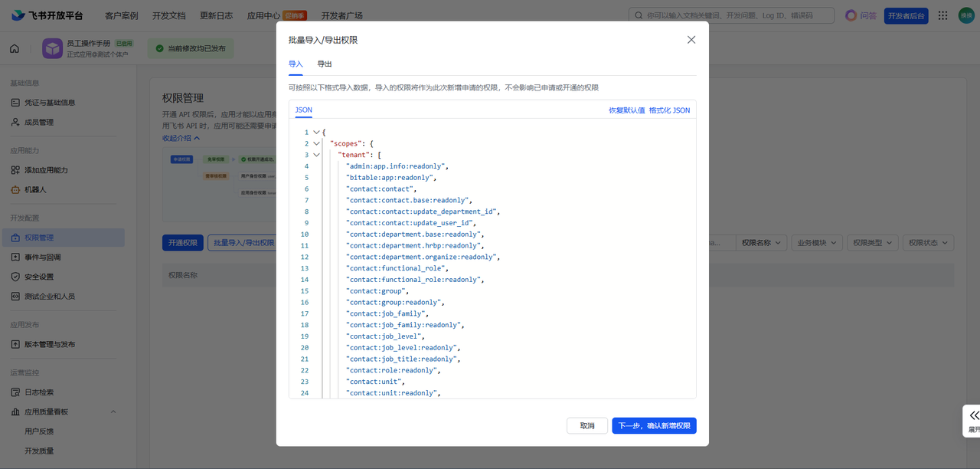Expand the floating 展开 panel arrow
This screenshot has height=469, width=980.
pyautogui.click(x=974, y=415)
